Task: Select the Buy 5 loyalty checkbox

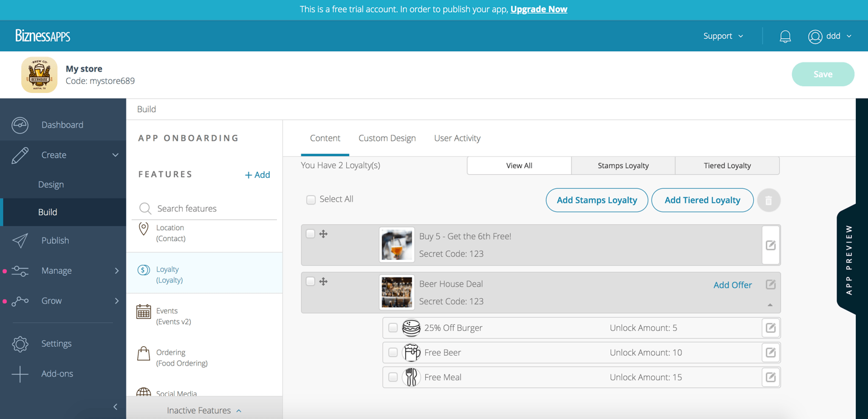Action: click(310, 234)
